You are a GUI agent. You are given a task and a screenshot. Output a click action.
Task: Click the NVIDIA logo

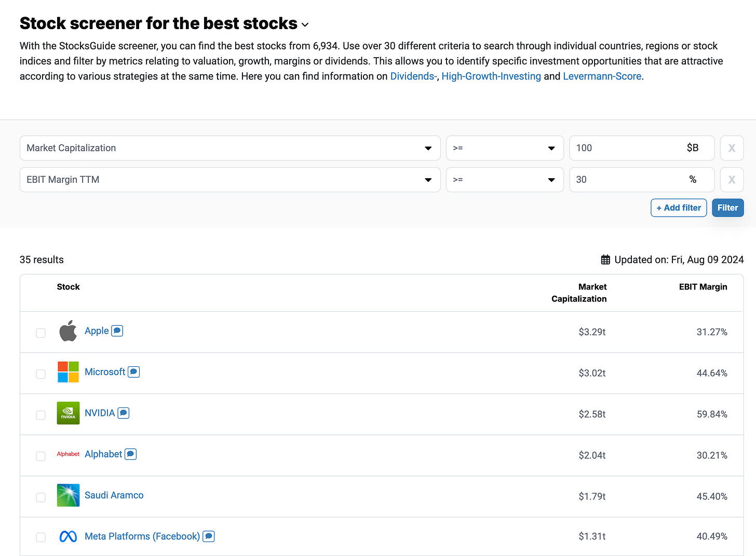[68, 413]
